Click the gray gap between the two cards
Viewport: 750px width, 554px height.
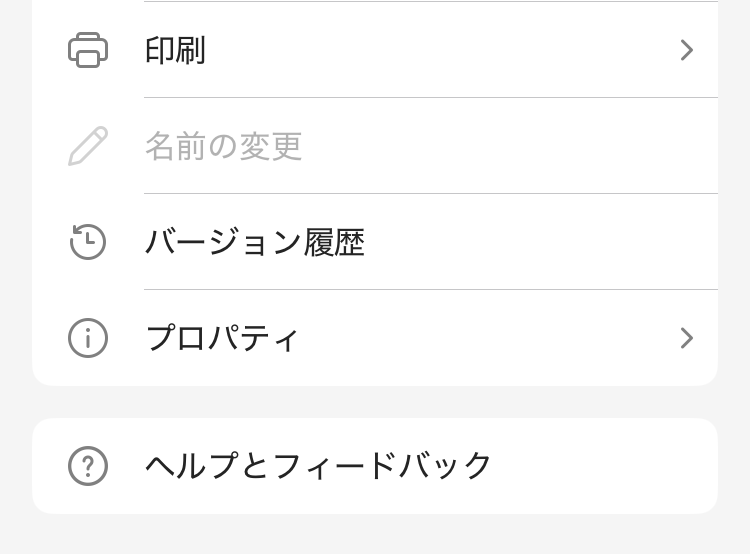(375, 402)
